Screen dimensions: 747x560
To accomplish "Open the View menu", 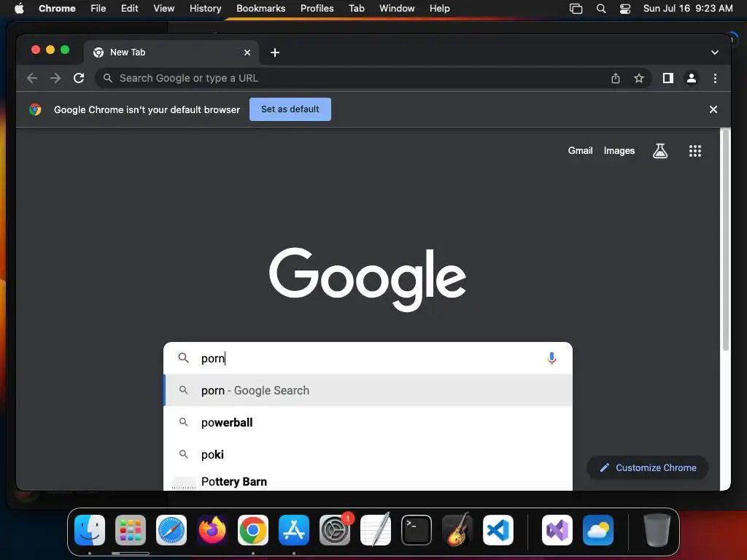I will (x=163, y=9).
